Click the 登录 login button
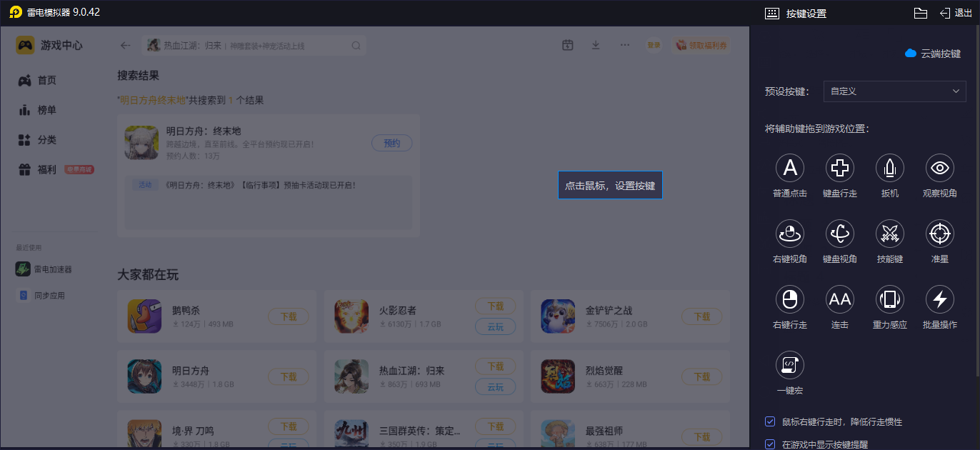Image resolution: width=980 pixels, height=450 pixels. tap(654, 45)
